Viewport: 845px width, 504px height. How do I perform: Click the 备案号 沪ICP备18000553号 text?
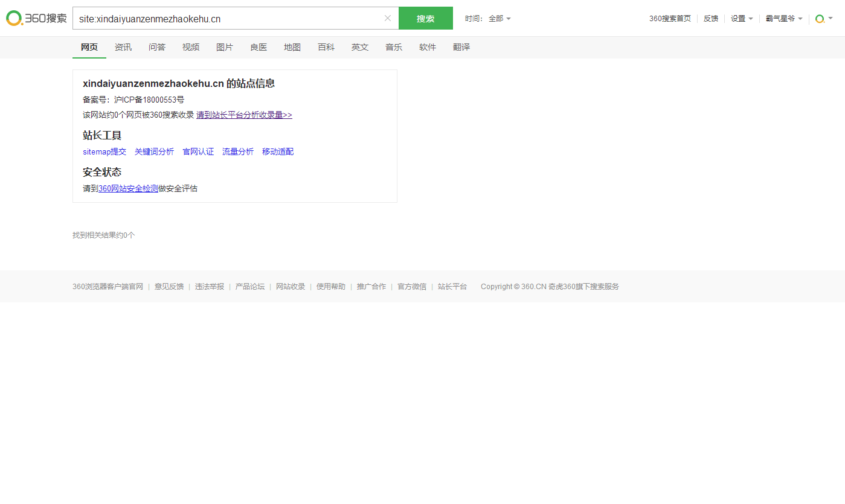coord(133,100)
